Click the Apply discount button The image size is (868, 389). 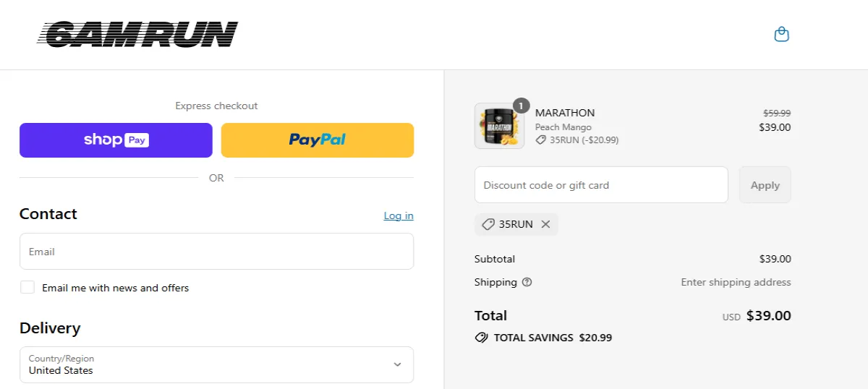765,185
